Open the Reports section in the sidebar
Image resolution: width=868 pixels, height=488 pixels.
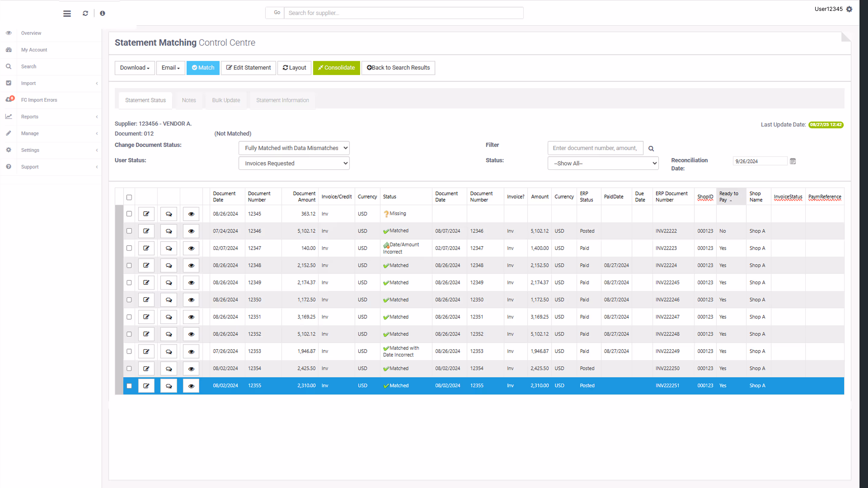(x=29, y=117)
